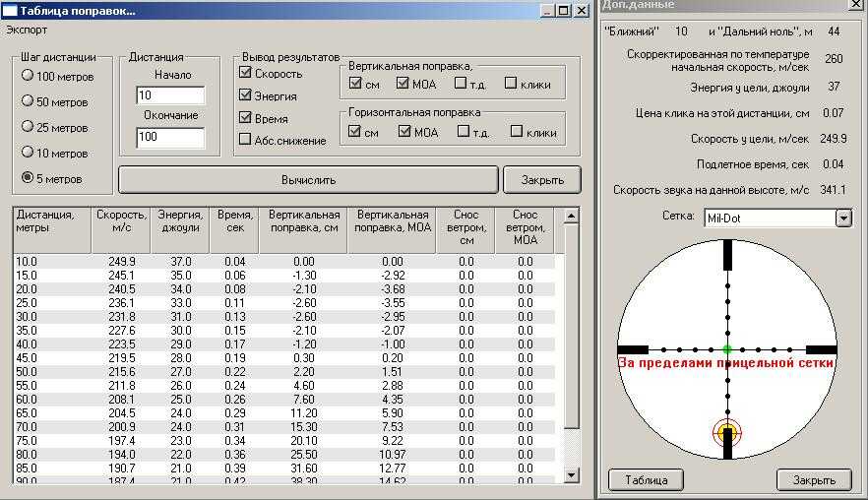Click the green center dot on the reticle
868x500 pixels.
click(x=727, y=349)
